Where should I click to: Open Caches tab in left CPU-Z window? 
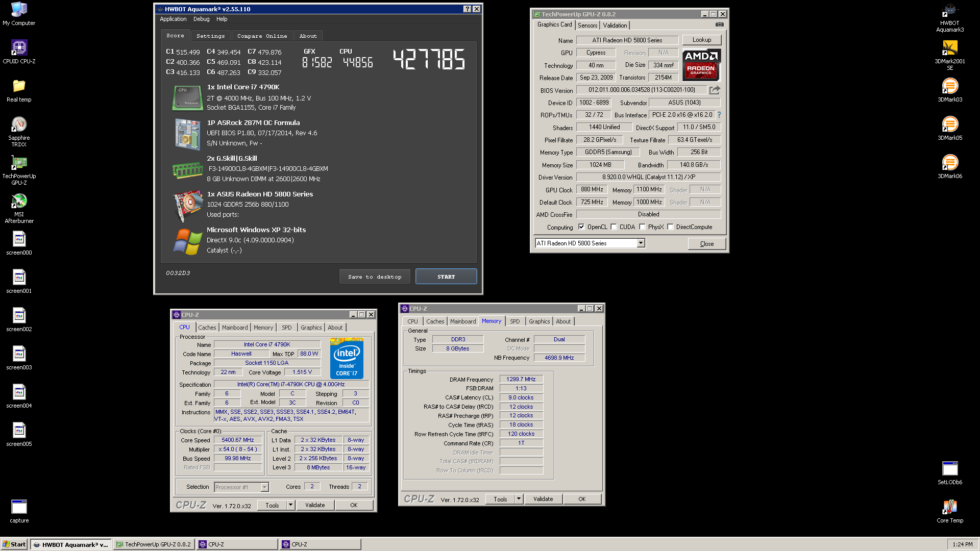coord(207,328)
